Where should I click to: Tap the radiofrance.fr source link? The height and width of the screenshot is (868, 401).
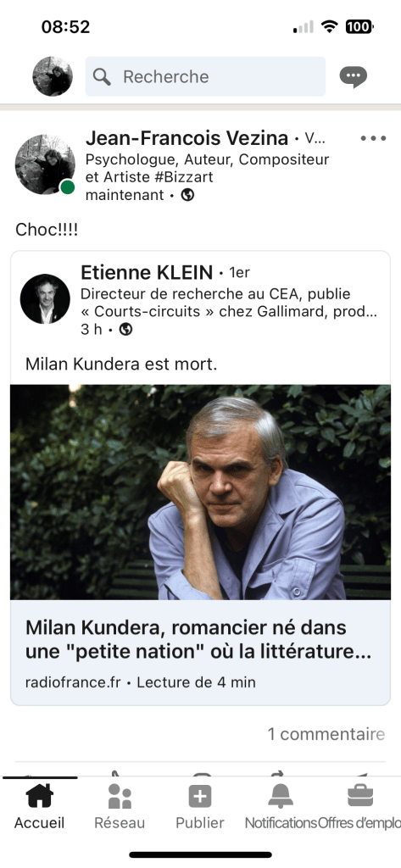[x=73, y=682]
